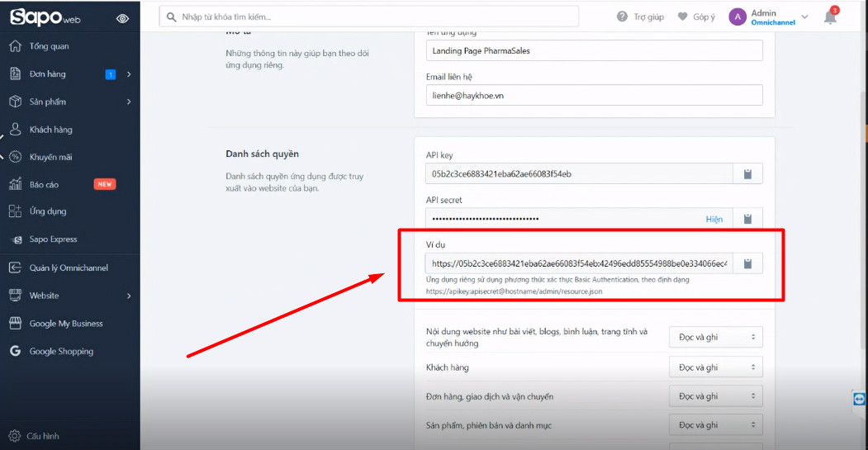868x450 pixels.
Task: Open permission dropdown for Nội dung website
Action: [716, 337]
